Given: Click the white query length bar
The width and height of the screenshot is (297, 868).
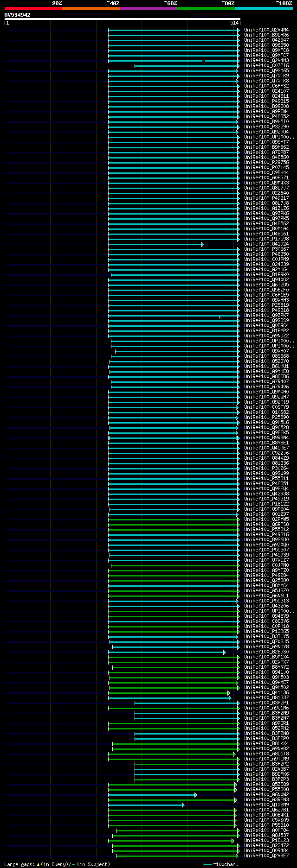Looking at the screenshot, I should (x=123, y=19).
